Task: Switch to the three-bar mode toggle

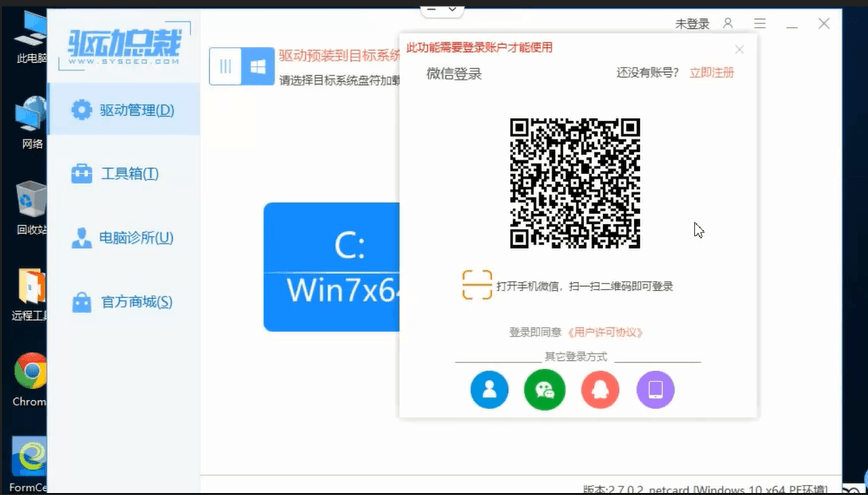Action: pyautogui.click(x=225, y=66)
